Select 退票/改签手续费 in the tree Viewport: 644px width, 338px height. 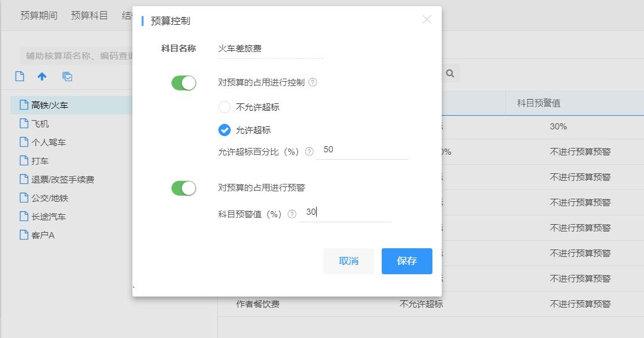[x=63, y=180]
